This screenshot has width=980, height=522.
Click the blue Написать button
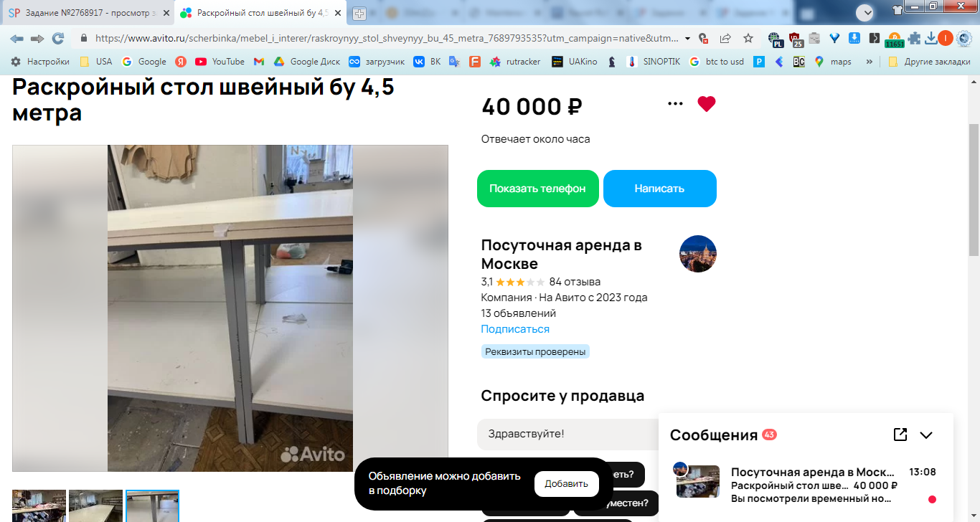tap(659, 189)
